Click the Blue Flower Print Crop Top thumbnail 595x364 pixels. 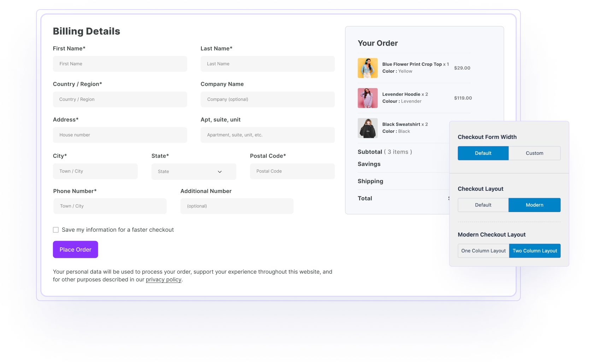(367, 68)
